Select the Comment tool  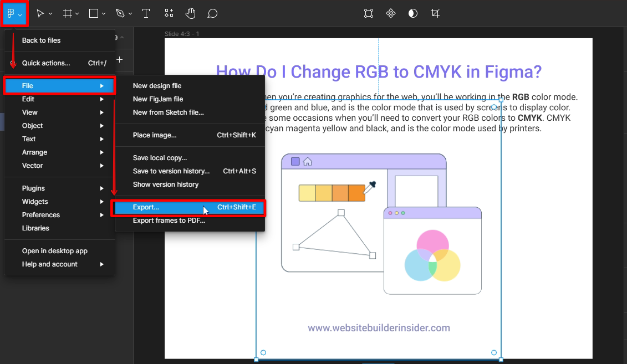coord(212,14)
